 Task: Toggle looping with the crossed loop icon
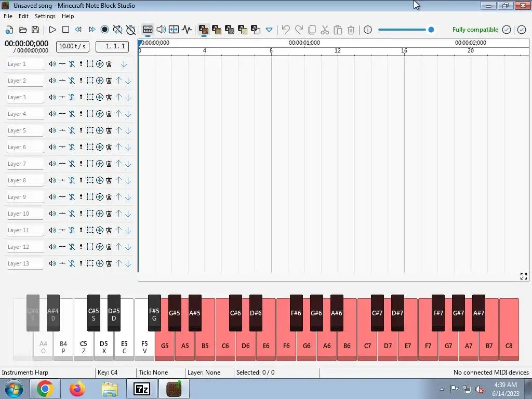[118, 30]
